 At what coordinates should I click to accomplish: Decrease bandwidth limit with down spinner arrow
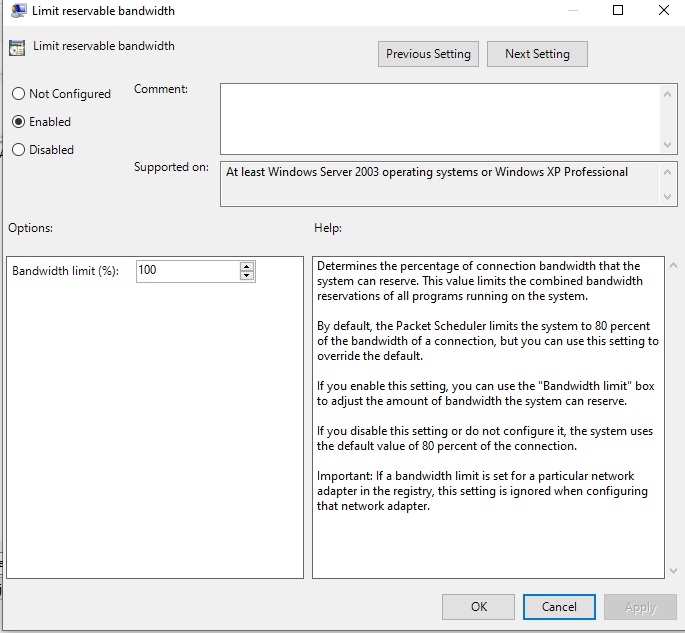[x=247, y=276]
